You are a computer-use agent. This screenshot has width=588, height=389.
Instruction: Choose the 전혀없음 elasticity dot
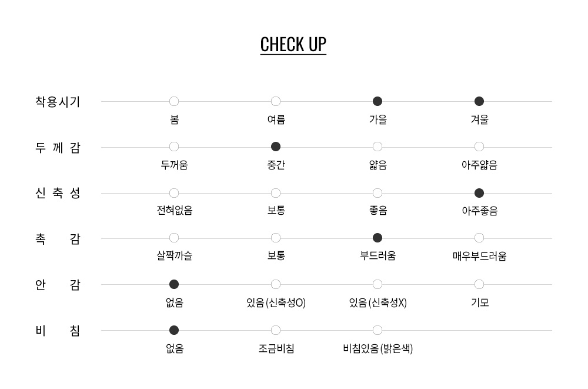[174, 193]
